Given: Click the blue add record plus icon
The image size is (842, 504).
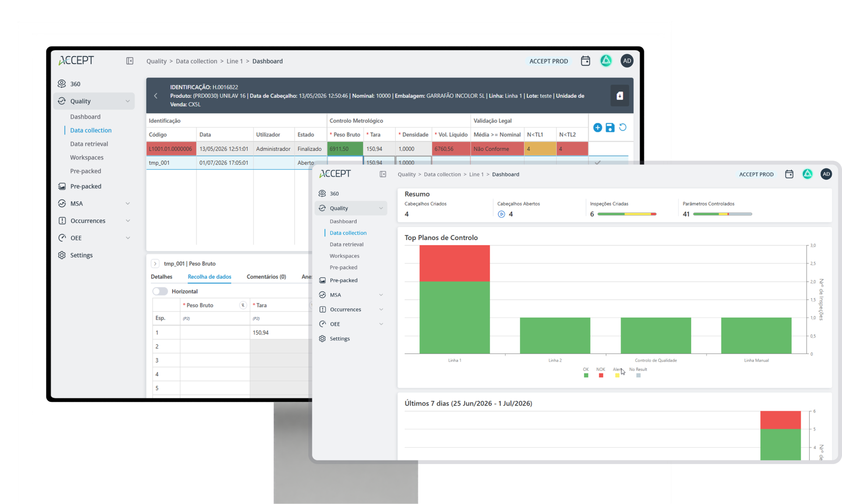Looking at the screenshot, I should coord(597,128).
